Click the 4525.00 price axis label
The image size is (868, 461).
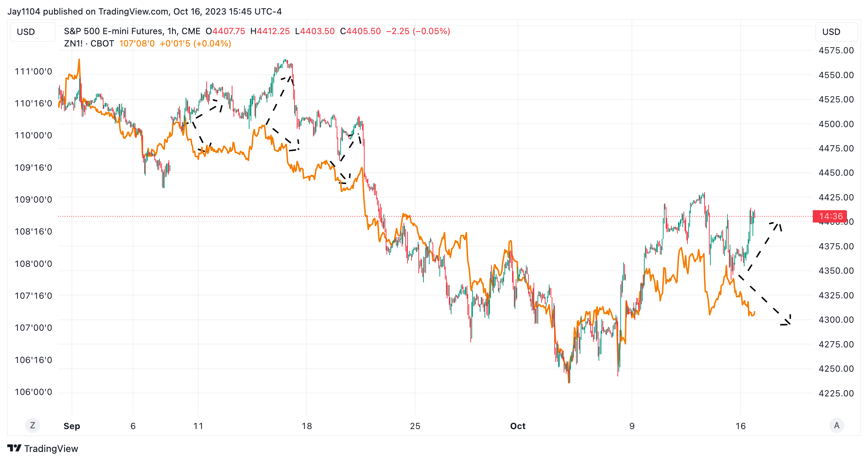836,99
